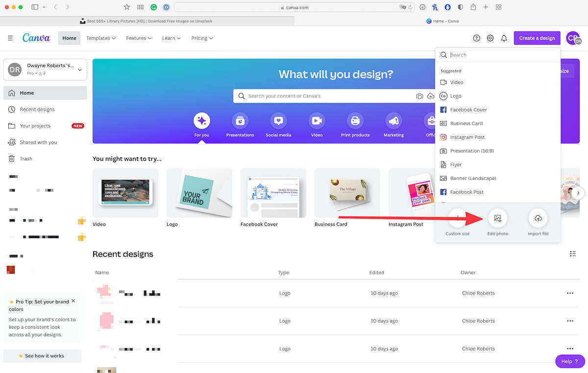Click the Safari bookmark star icon
Screen dimensions: 588x373
(127, 7)
